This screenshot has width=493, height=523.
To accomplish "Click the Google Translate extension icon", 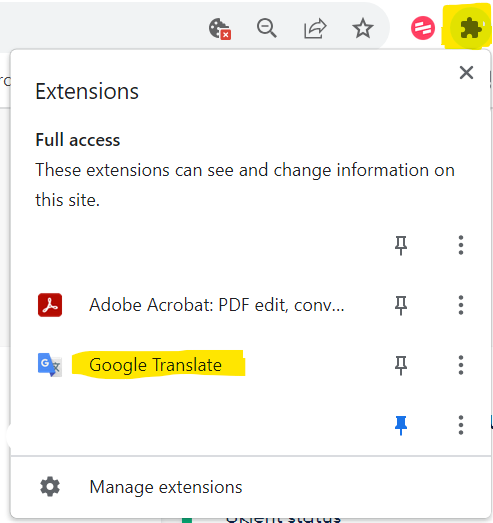I will [50, 365].
